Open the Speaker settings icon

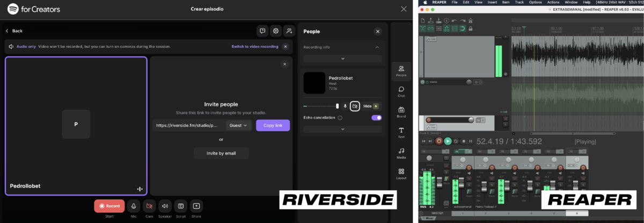pyautogui.click(x=165, y=206)
